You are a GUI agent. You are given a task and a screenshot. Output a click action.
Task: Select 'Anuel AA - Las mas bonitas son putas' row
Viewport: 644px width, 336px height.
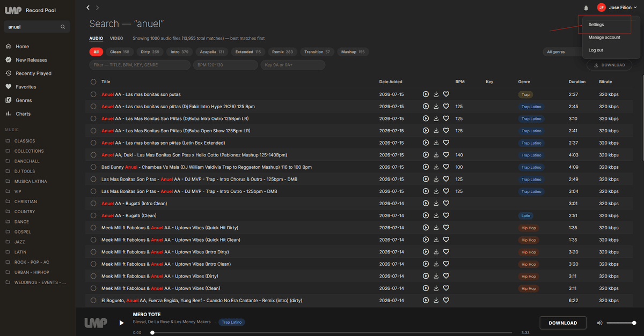[93, 94]
